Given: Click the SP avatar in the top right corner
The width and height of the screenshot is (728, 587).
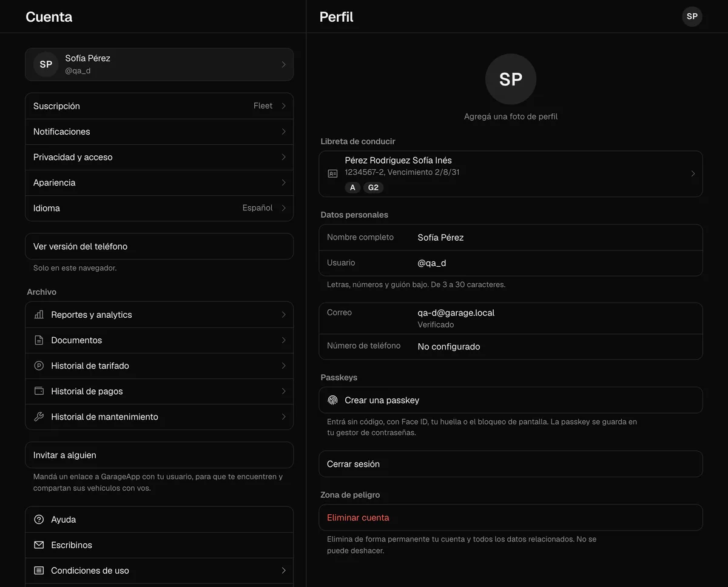Looking at the screenshot, I should pos(692,16).
